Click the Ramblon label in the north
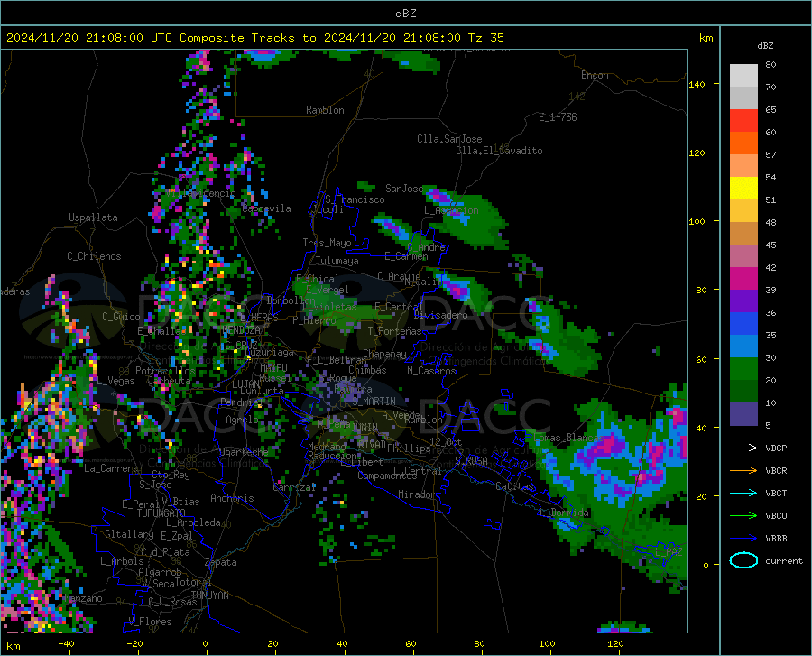This screenshot has width=812, height=656. (325, 110)
